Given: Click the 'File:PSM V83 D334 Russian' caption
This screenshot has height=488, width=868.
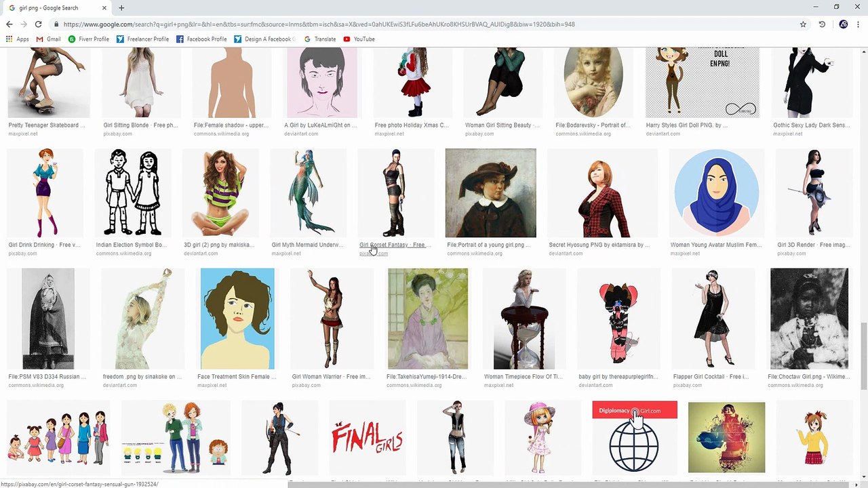Looking at the screenshot, I should tap(47, 377).
